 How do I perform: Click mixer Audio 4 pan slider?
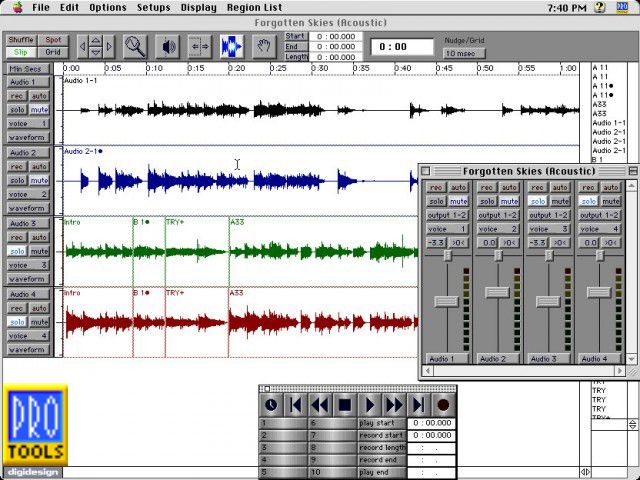click(600, 256)
